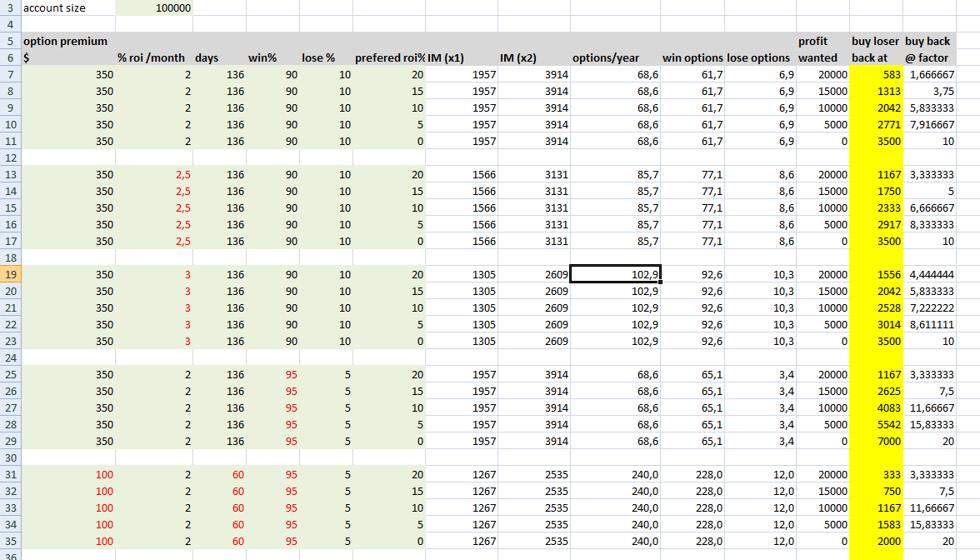Image resolution: width=980 pixels, height=560 pixels.
Task: Select the "account size" label cell
Action: coord(68,8)
